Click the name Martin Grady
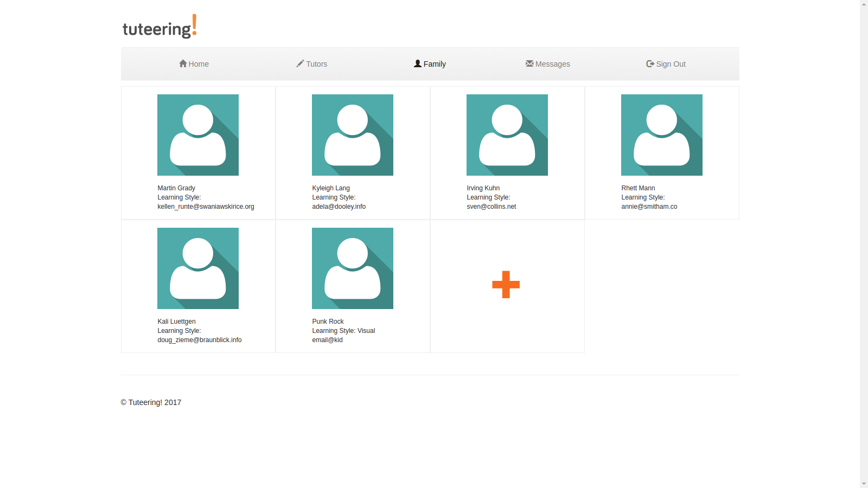The height and width of the screenshot is (488, 868). [176, 188]
